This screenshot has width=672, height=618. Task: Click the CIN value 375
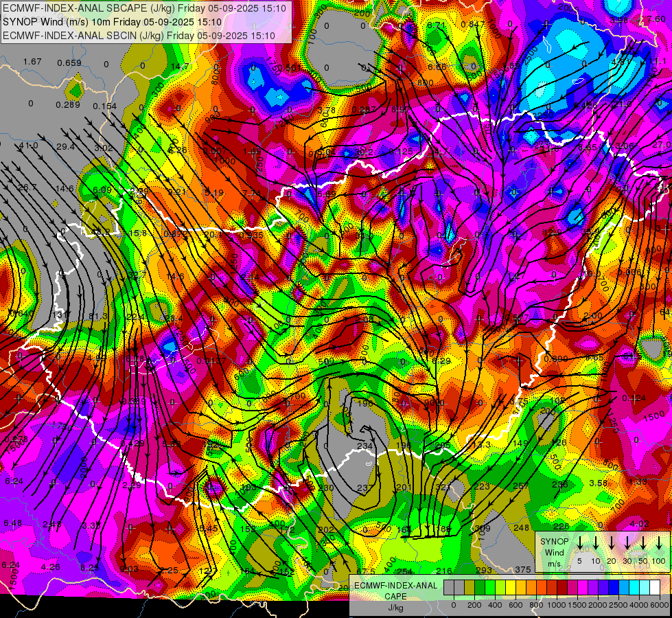coord(523,569)
